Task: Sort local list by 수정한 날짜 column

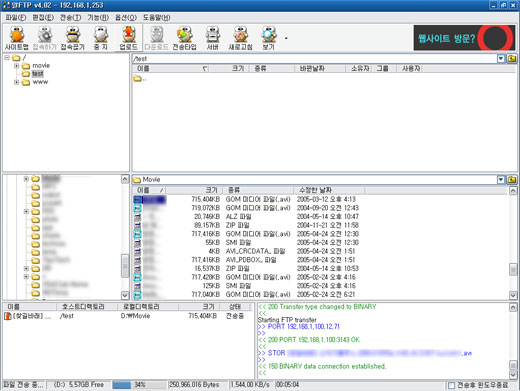Action: pos(329,190)
